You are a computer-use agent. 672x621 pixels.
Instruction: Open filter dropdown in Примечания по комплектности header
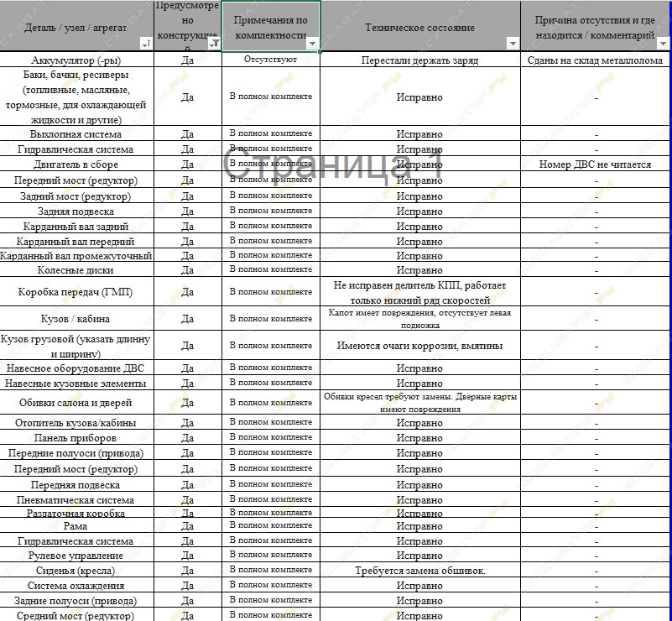pyautogui.click(x=312, y=44)
